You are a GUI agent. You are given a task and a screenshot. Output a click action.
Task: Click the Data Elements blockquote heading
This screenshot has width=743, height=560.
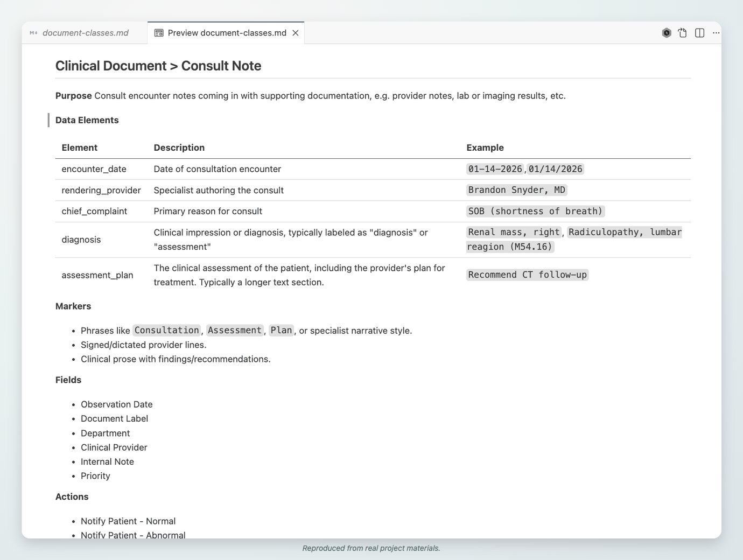87,120
